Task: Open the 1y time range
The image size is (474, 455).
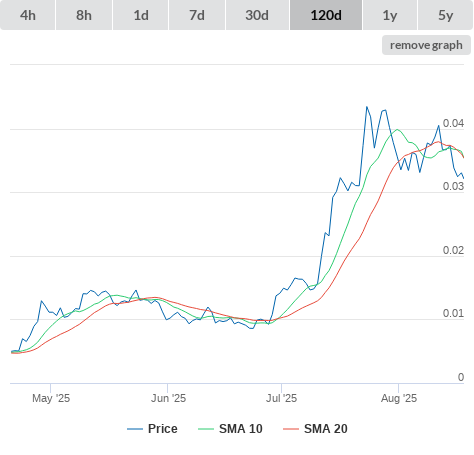Action: coord(390,15)
